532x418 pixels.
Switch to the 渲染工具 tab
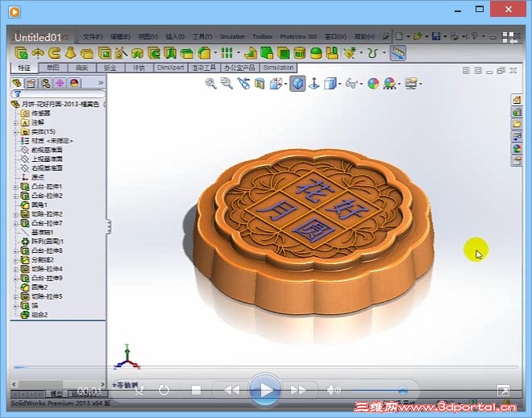pyautogui.click(x=203, y=68)
